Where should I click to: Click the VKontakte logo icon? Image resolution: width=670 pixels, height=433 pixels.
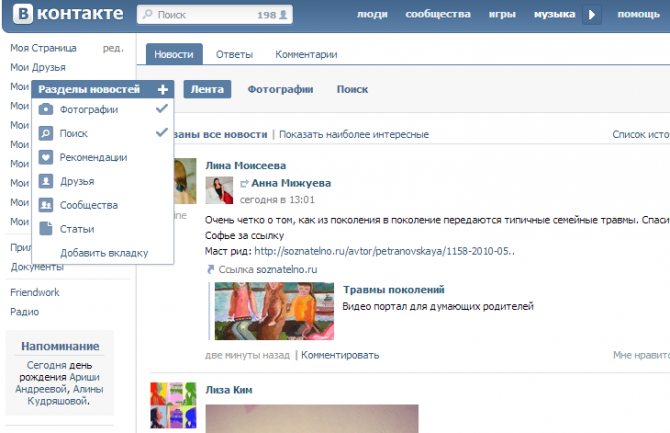[x=23, y=14]
